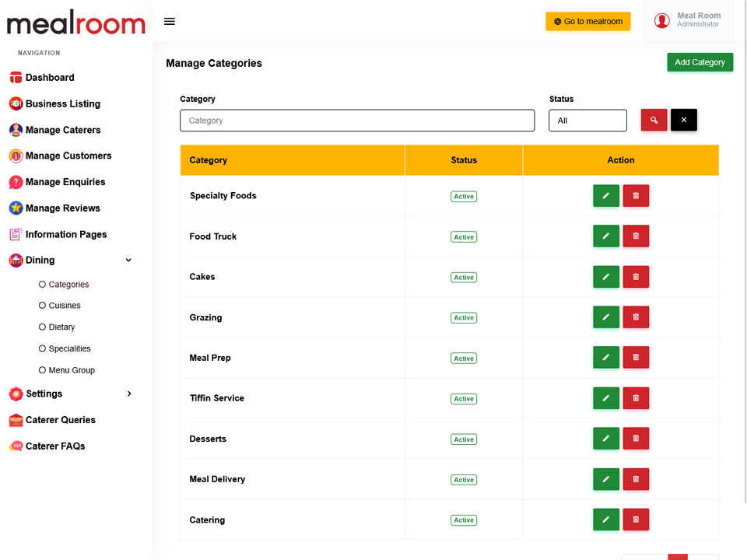
Task: Click the Dashboard sidebar icon
Action: (x=16, y=77)
